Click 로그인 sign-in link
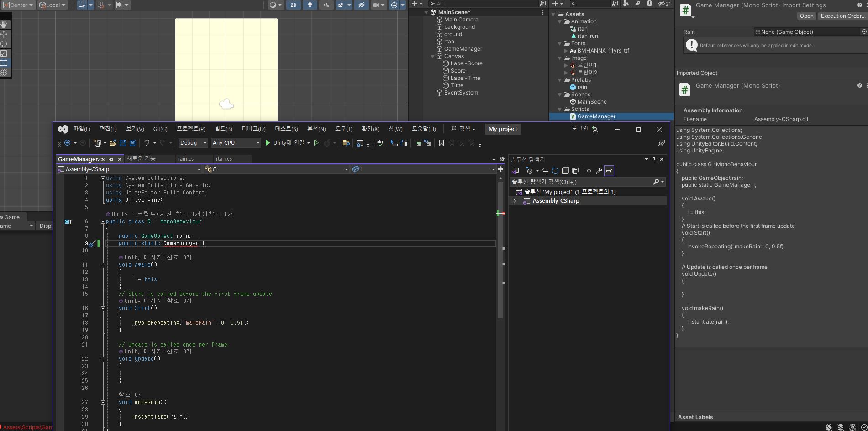This screenshot has width=868, height=431. (579, 129)
